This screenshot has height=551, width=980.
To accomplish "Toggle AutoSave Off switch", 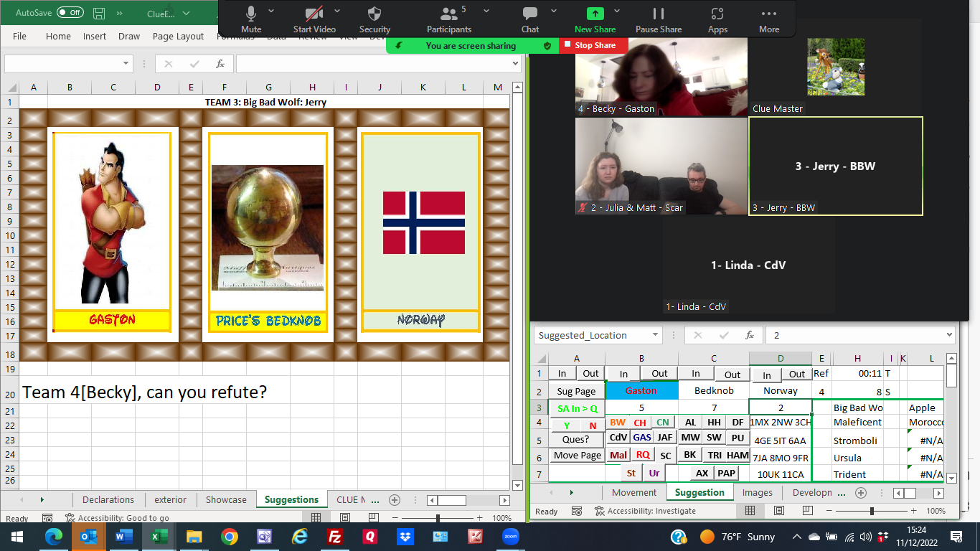I will coord(70,13).
